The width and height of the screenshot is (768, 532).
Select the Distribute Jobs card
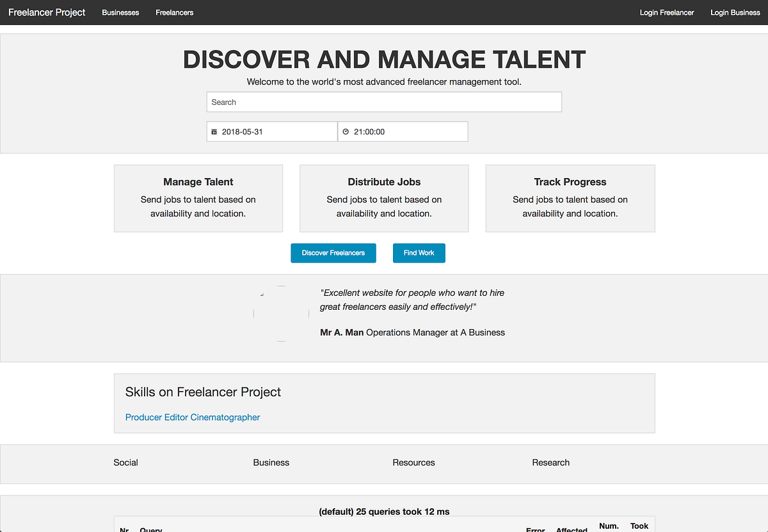(384, 198)
